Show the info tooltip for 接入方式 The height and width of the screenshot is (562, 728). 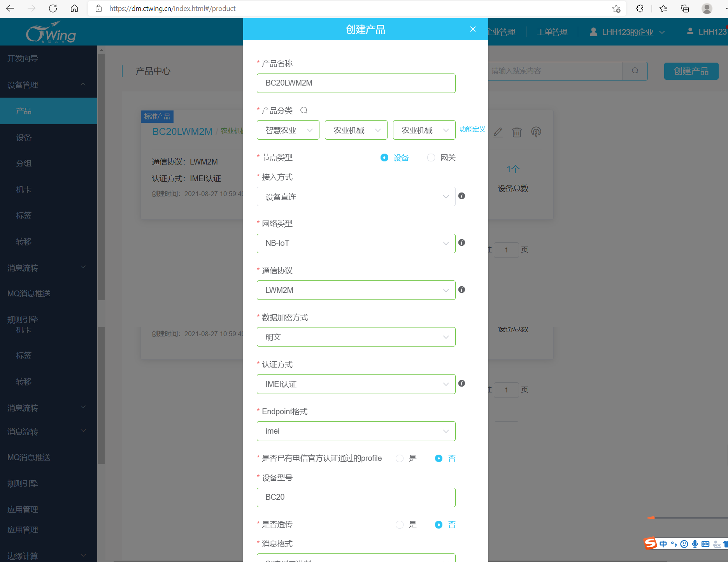(462, 196)
